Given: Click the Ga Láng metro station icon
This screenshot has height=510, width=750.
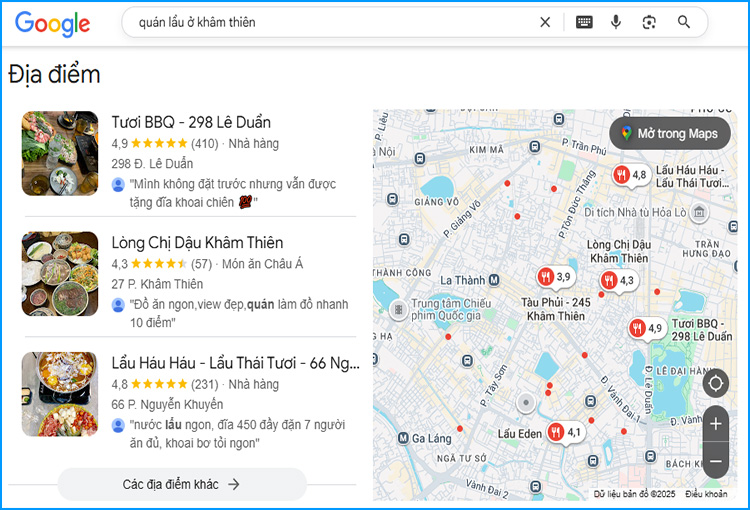Looking at the screenshot, I should coord(403,438).
